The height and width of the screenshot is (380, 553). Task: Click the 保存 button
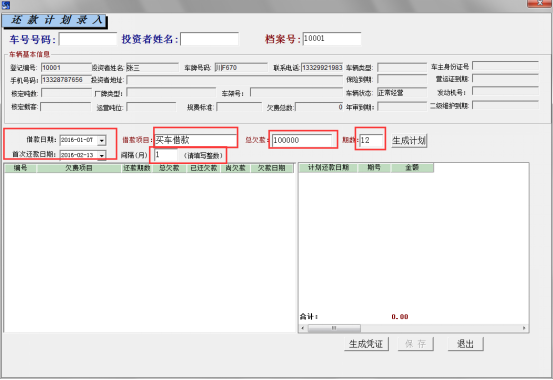click(415, 344)
